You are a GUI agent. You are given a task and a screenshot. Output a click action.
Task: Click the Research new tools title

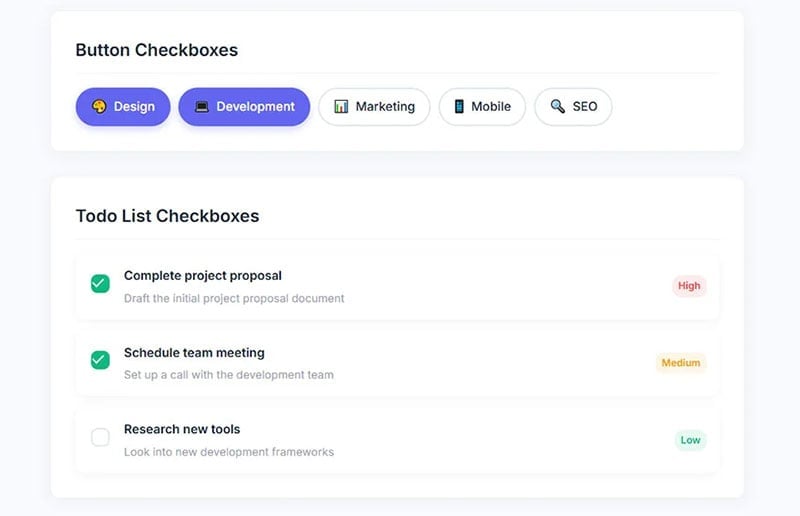click(182, 430)
